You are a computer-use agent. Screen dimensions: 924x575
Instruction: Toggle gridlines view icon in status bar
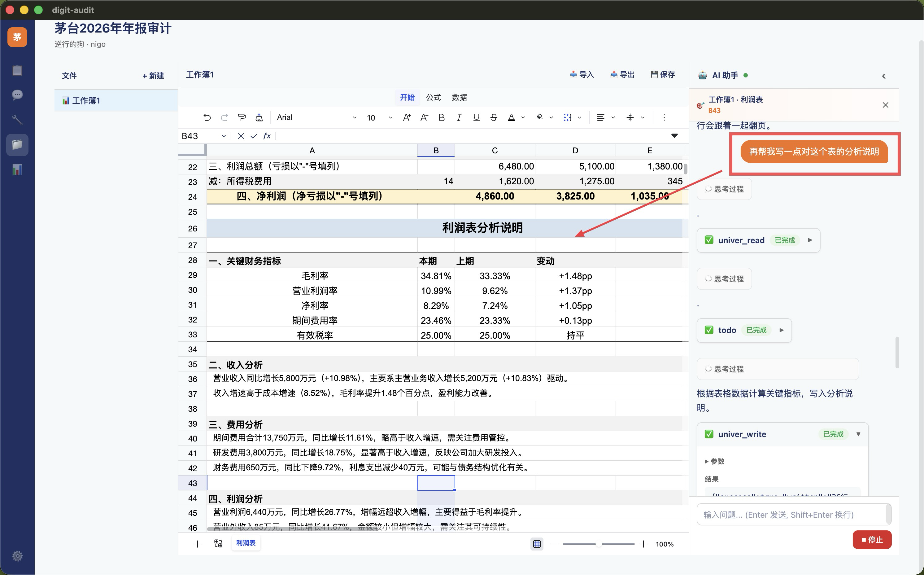(x=537, y=544)
